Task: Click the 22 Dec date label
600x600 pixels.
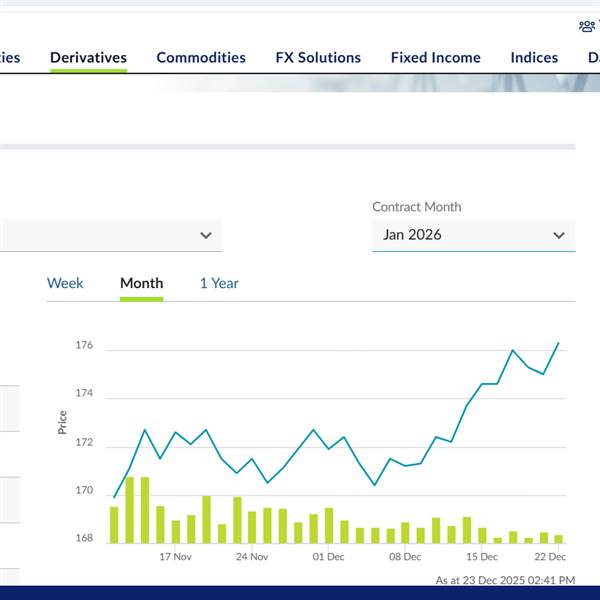Action: tap(550, 557)
